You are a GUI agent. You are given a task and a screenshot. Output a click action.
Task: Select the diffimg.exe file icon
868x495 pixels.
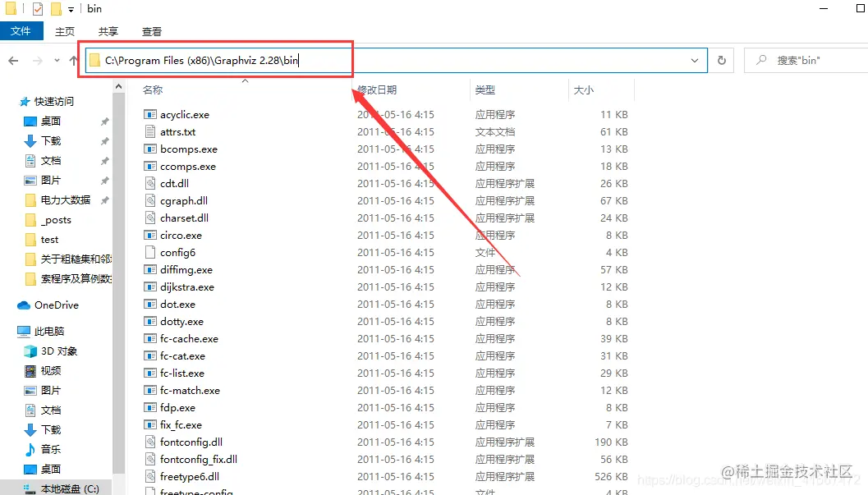click(149, 269)
